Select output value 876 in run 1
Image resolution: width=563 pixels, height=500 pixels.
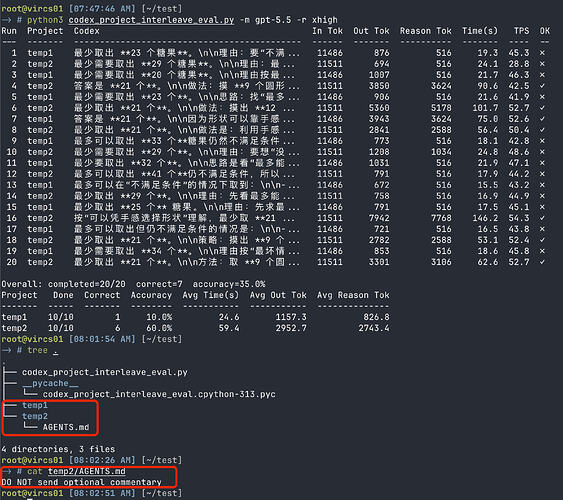[381, 53]
